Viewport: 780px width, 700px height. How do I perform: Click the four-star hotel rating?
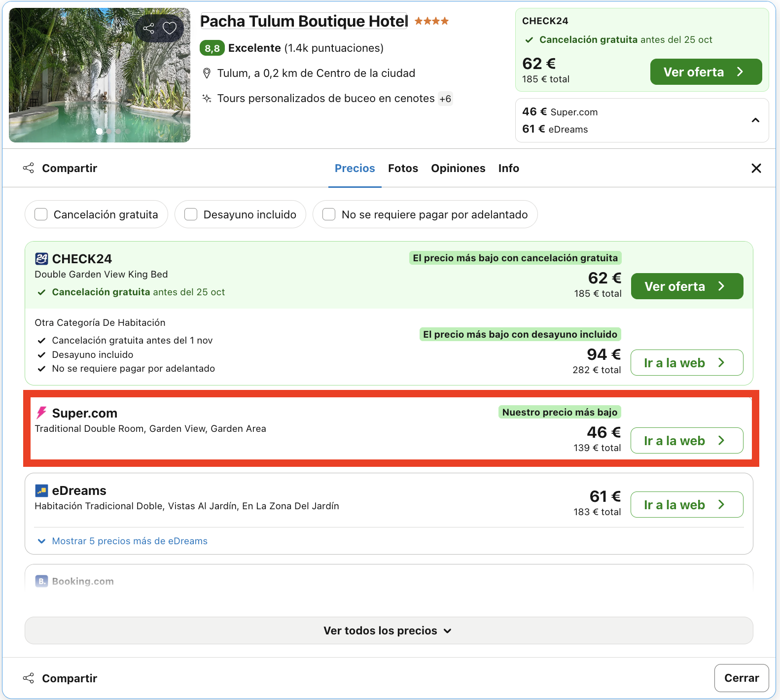click(x=431, y=21)
